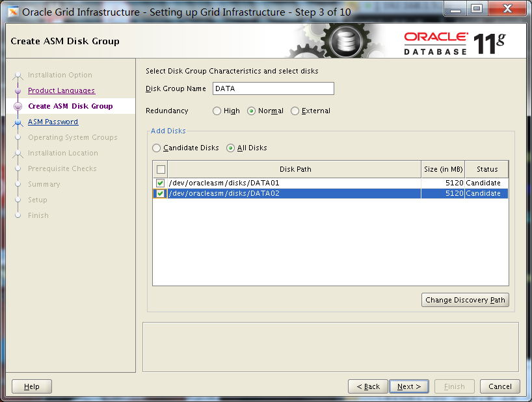The width and height of the screenshot is (532, 402).
Task: Cancel the installation
Action: [x=499, y=386]
